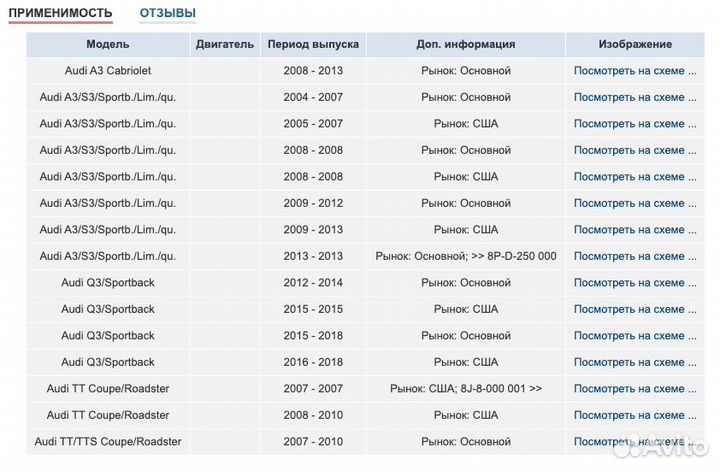Image resolution: width=720 pixels, height=471 pixels.
Task: View schema for Audi Q3 2016 - 2018
Action: click(x=635, y=362)
